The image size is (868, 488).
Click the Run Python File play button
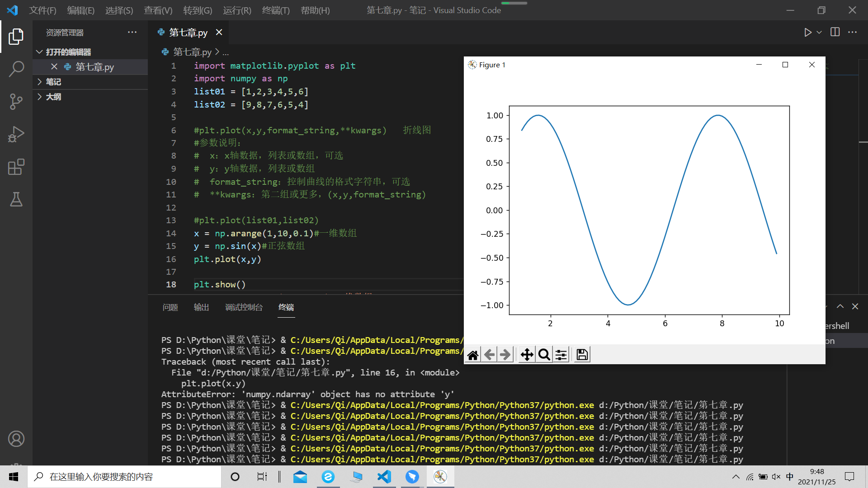tap(807, 32)
